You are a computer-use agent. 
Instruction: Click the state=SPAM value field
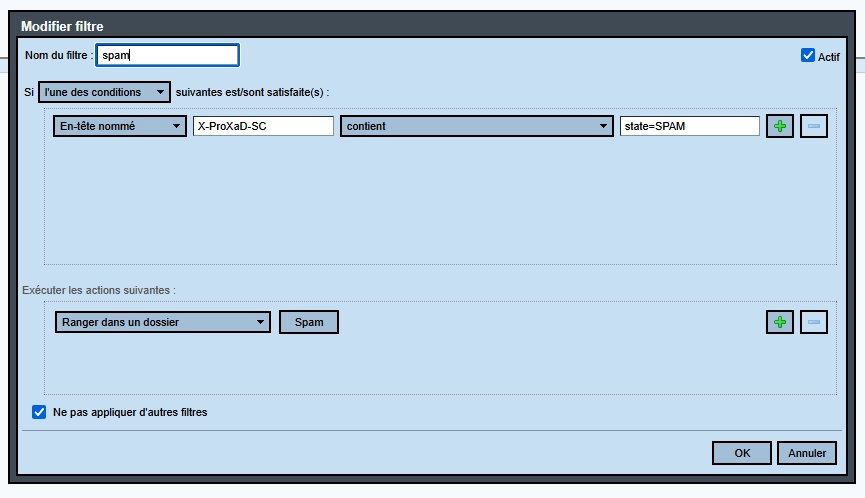tap(689, 126)
